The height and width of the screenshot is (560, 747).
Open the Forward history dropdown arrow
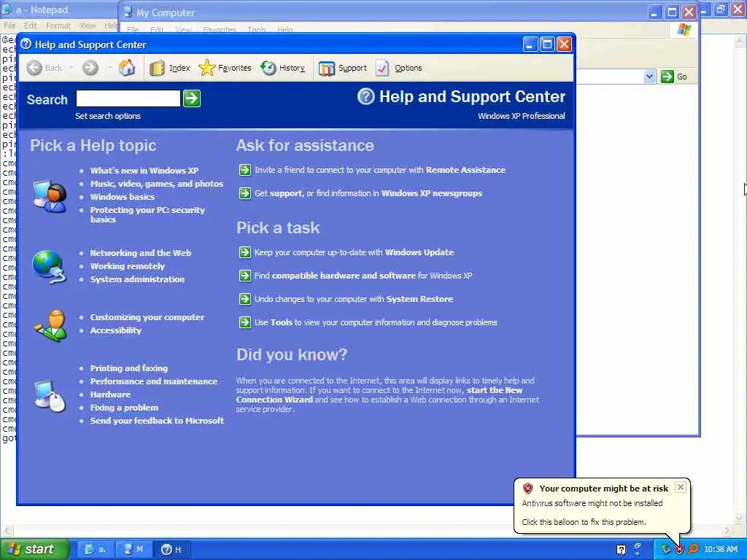(109, 68)
